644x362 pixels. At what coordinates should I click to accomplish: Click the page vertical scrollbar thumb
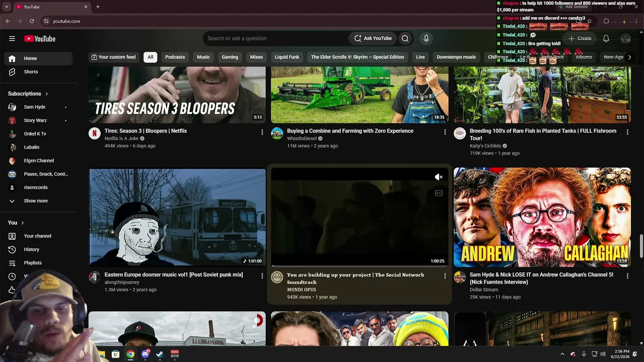[641, 246]
